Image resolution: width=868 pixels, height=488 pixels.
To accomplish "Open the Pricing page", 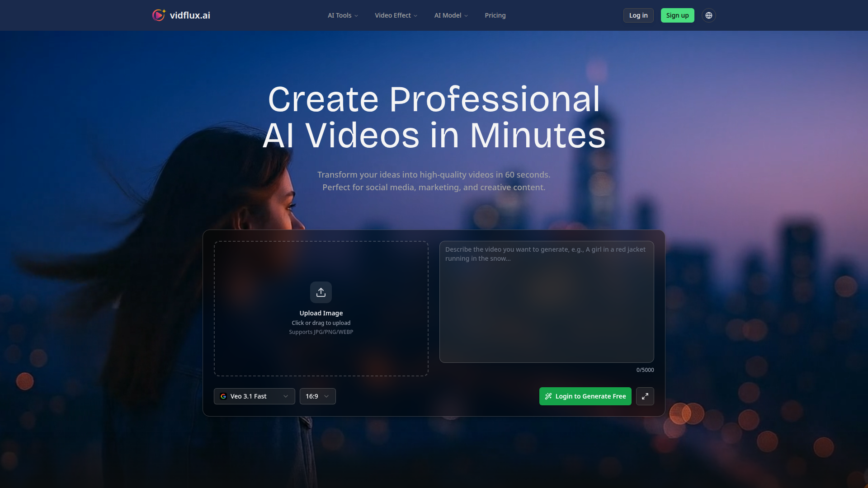I will tap(495, 15).
